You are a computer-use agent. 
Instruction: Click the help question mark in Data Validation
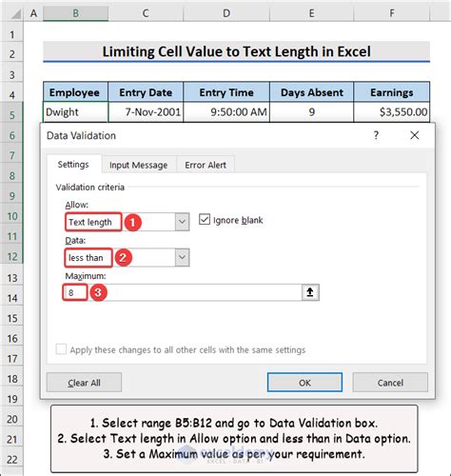(376, 135)
